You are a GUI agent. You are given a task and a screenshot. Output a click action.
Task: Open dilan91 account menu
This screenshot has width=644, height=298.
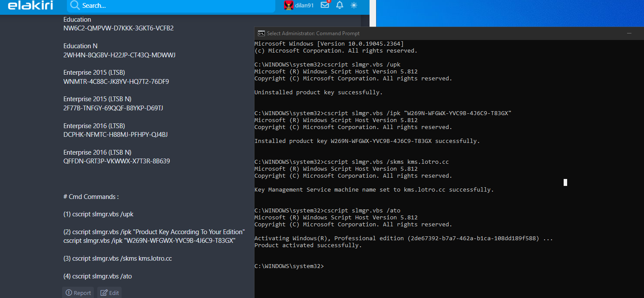(304, 6)
